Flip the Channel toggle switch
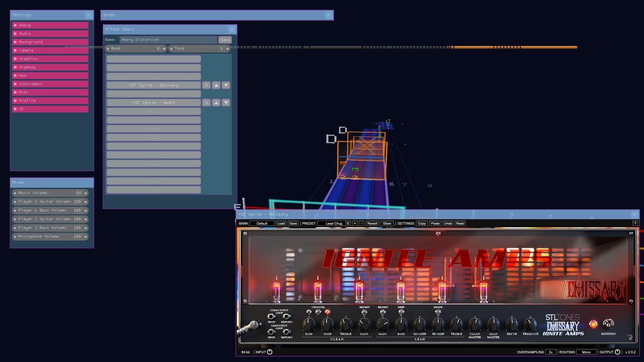 click(x=318, y=312)
